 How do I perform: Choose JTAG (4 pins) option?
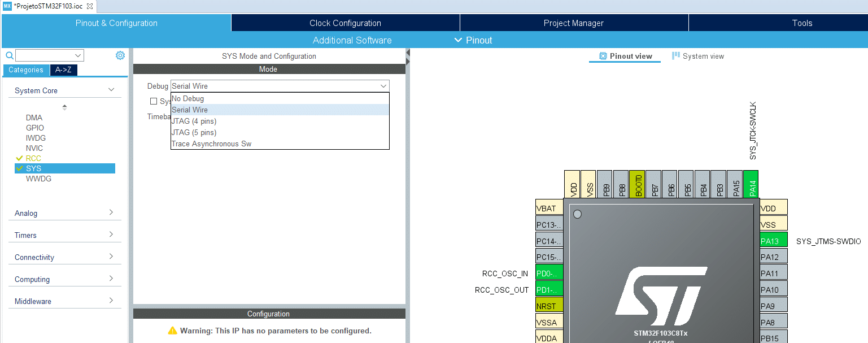coord(280,121)
